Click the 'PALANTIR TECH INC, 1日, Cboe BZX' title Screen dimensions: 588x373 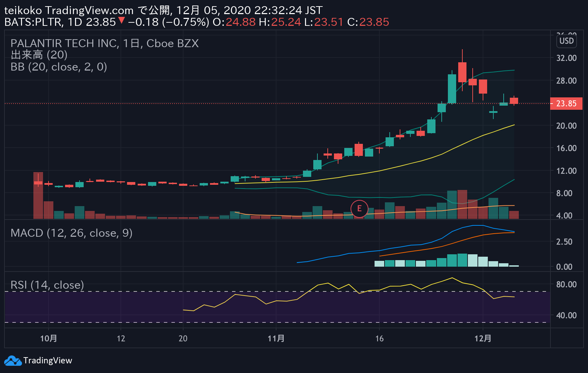tap(105, 43)
